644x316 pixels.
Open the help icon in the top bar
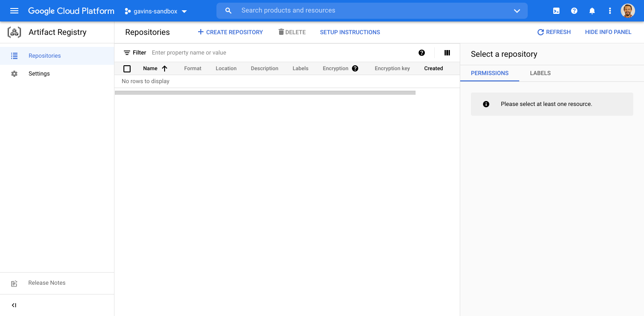[x=574, y=11]
